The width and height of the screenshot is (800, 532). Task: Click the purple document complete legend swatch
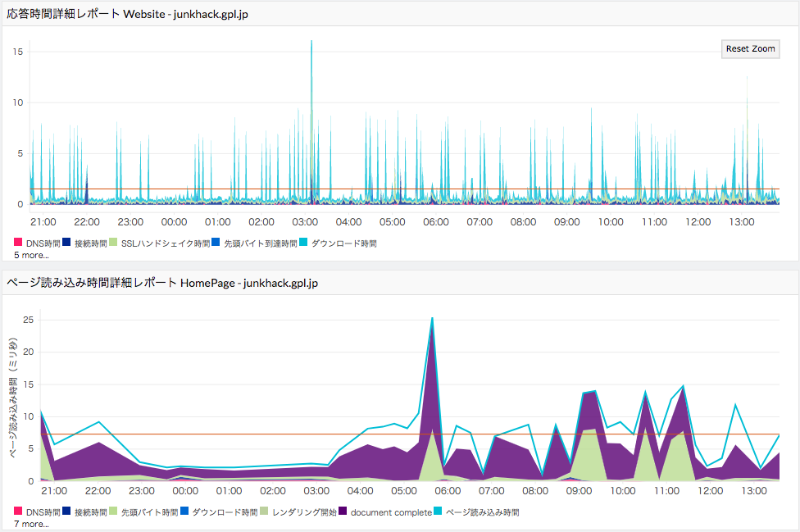tap(343, 512)
